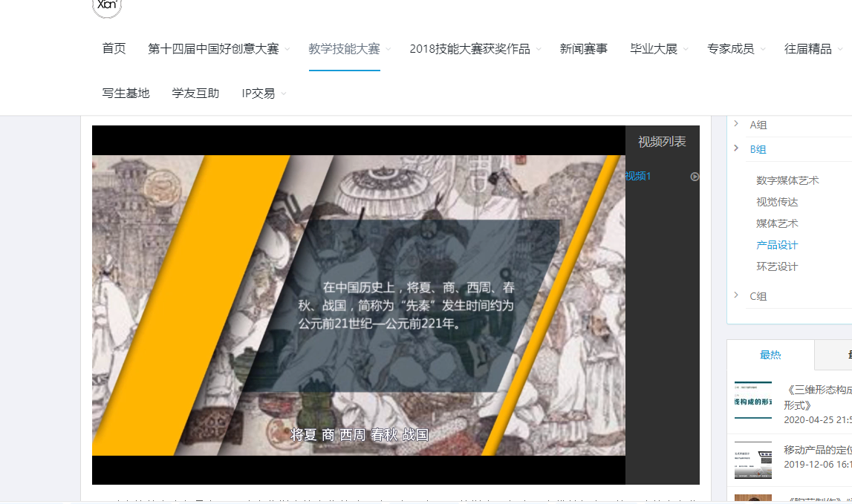852x504 pixels.
Task: Click the Xcn site logo
Action: pyautogui.click(x=107, y=6)
